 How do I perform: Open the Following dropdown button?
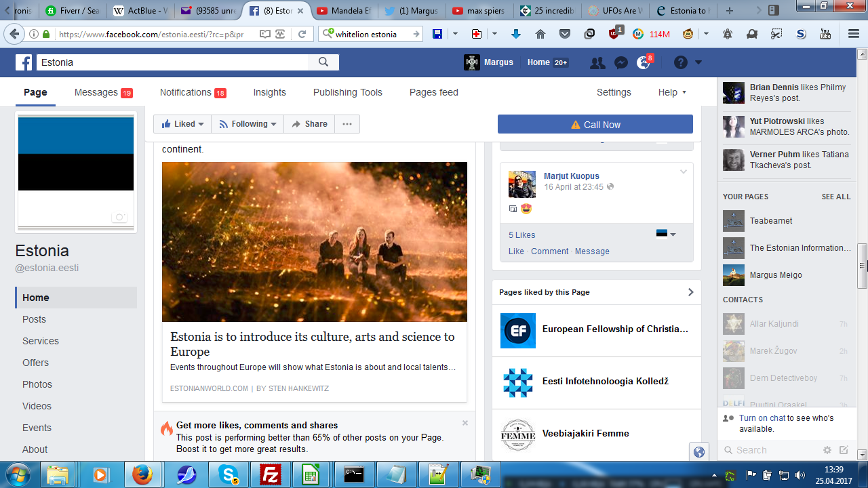[248, 124]
